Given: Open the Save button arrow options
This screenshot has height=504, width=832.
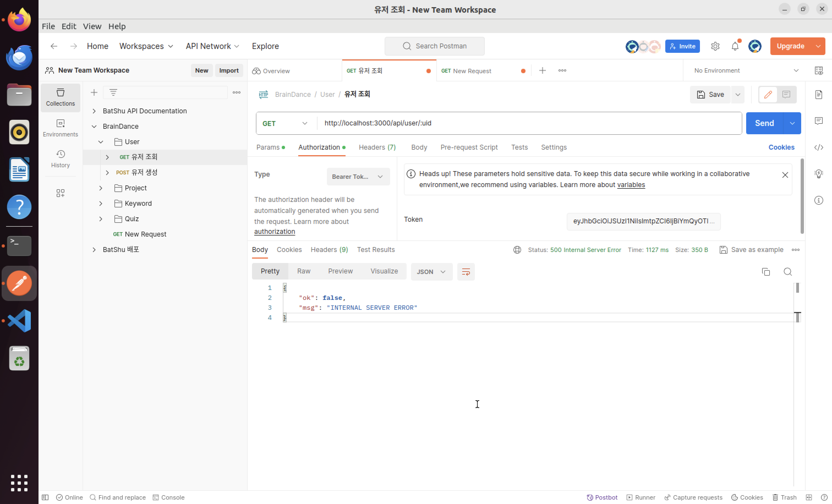Looking at the screenshot, I should tap(737, 95).
